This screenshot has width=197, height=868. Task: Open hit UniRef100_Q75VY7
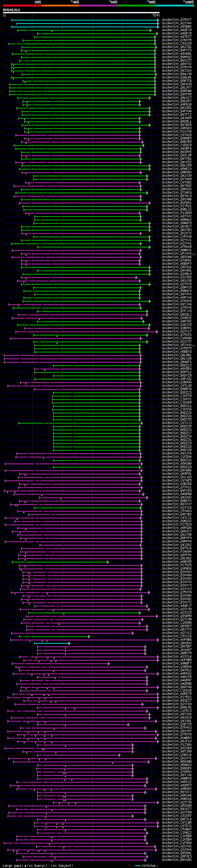click(177, 20)
